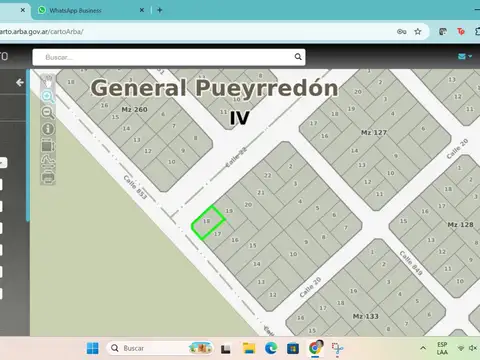Viewport: 480px width, 360px height.
Task: Open the Snipping Tool from taskbar
Action: [337, 348]
